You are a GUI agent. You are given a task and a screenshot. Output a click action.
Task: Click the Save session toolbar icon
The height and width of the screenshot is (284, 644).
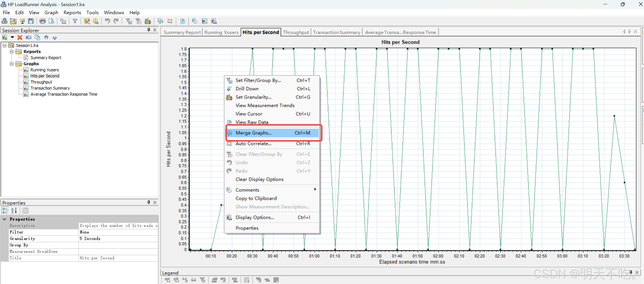pos(31,21)
